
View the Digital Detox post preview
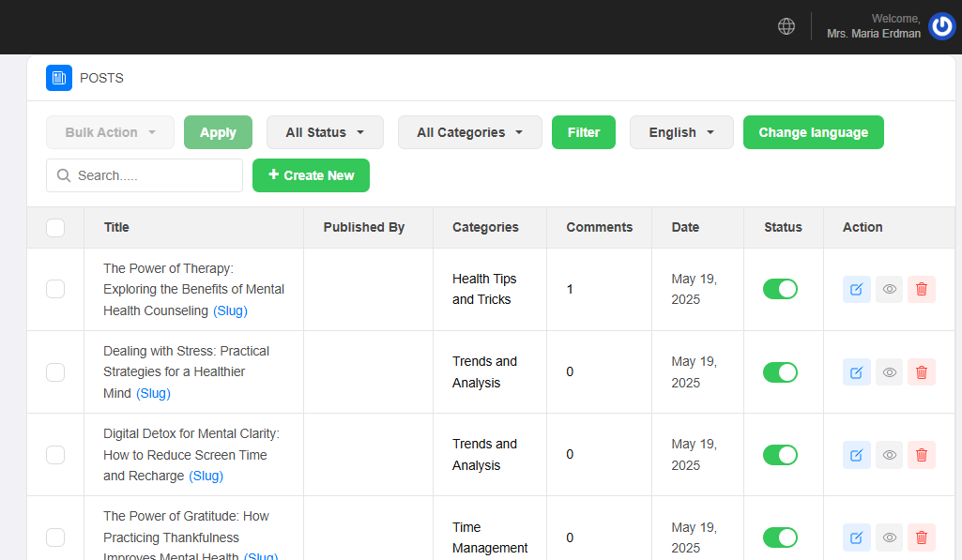pos(889,455)
